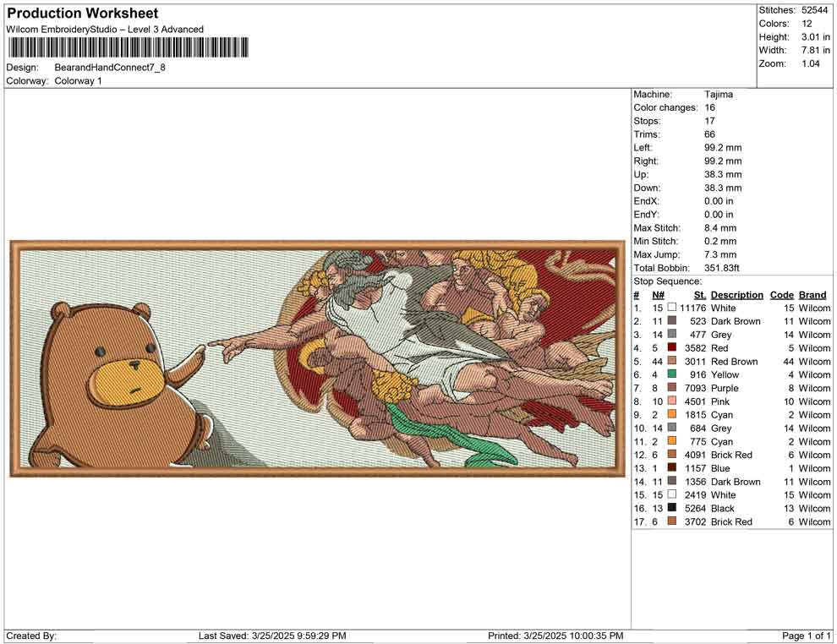The height and width of the screenshot is (644, 837).
Task: Click the orange swatch in stop 9
Action: click(671, 414)
